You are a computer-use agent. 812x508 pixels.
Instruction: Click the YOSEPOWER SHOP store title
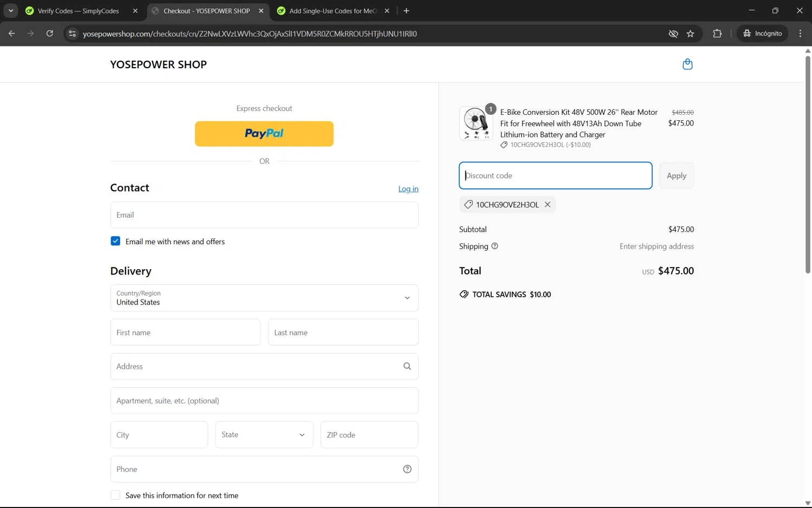[x=159, y=64]
